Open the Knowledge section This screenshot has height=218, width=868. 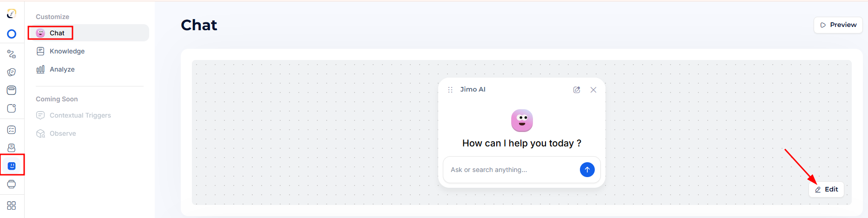click(x=67, y=51)
